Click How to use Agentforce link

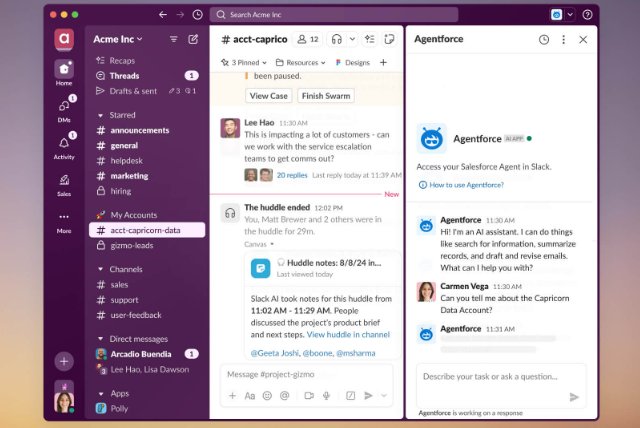coord(461,185)
